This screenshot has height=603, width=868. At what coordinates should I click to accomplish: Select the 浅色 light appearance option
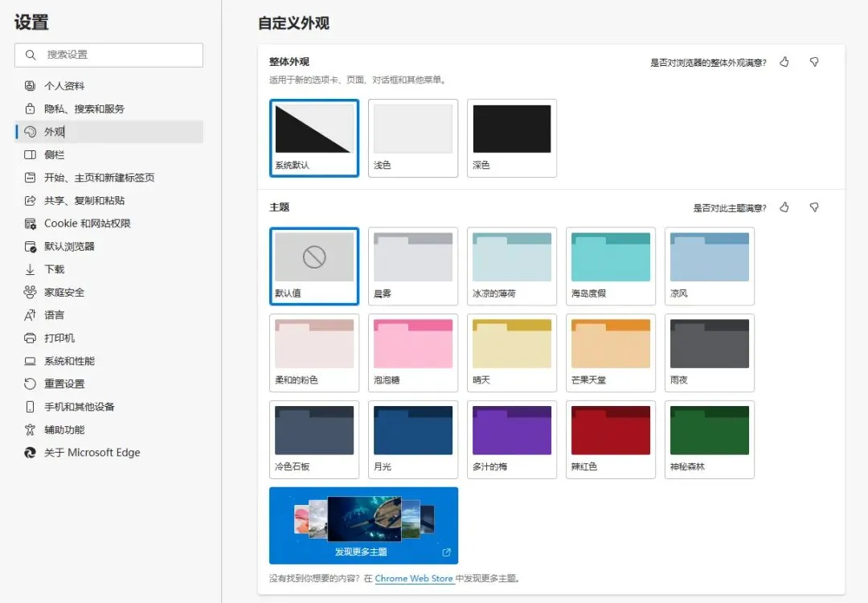(x=413, y=137)
